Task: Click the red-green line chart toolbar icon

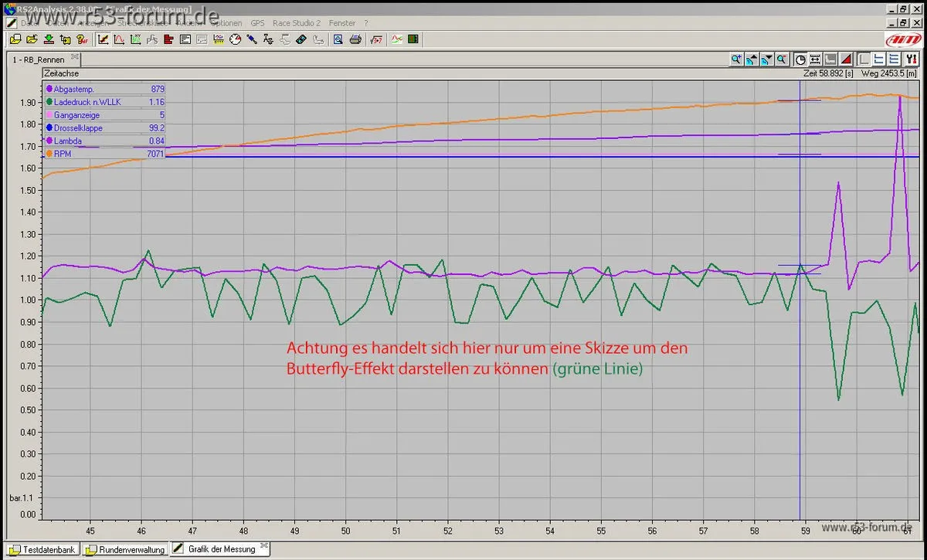Action: [x=396, y=39]
